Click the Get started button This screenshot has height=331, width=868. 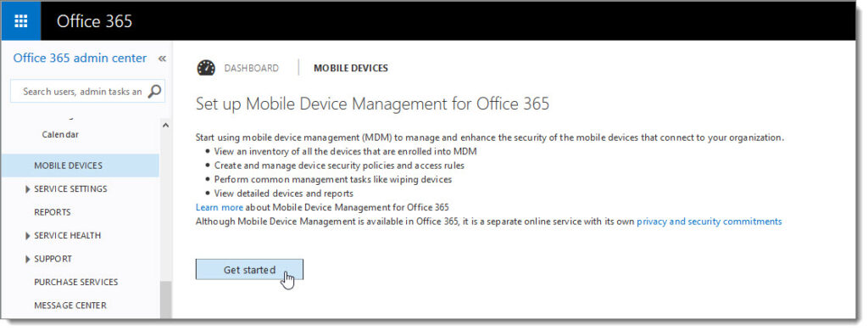tap(250, 269)
